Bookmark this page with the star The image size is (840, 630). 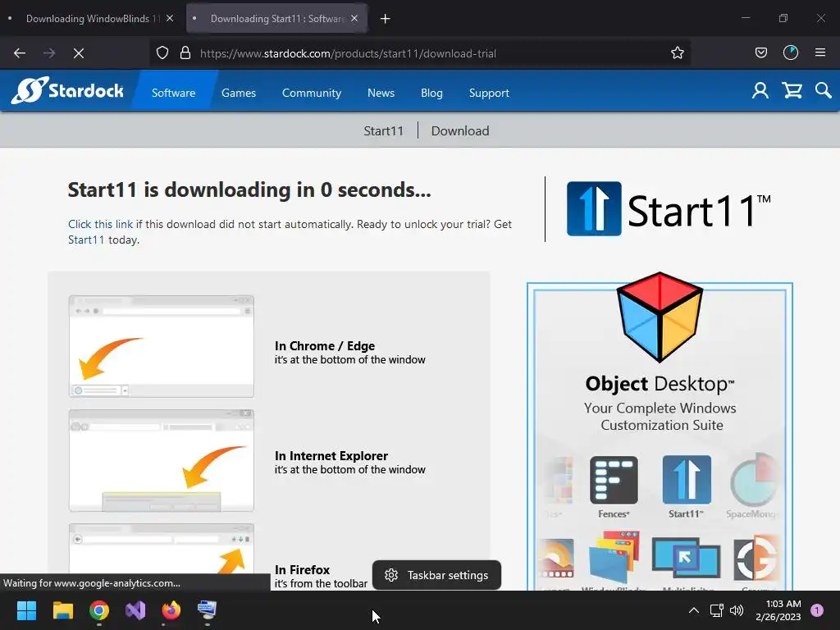click(677, 53)
